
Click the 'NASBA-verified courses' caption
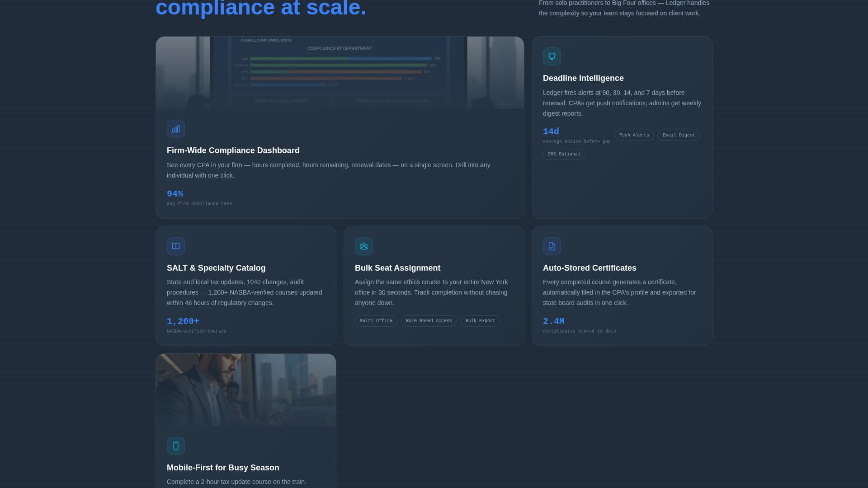tap(197, 331)
